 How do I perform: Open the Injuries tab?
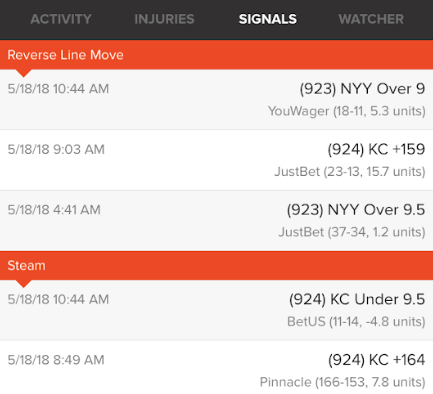point(164,19)
